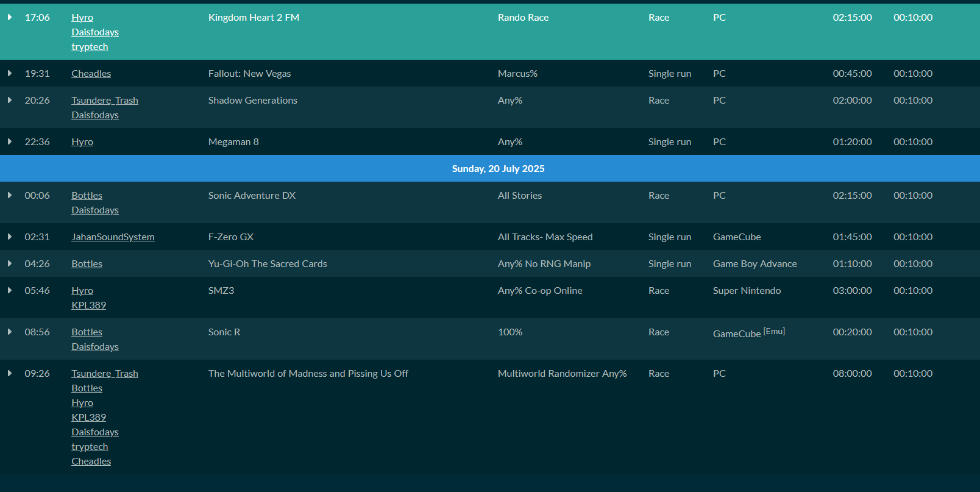Open KPL389 link in the SMZ3 row

pyautogui.click(x=88, y=305)
